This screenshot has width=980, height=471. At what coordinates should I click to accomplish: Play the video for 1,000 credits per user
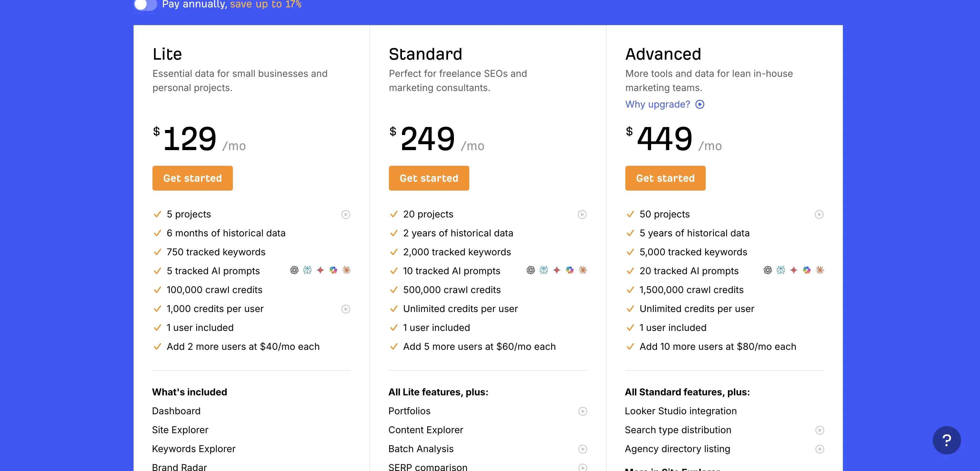[x=345, y=309]
